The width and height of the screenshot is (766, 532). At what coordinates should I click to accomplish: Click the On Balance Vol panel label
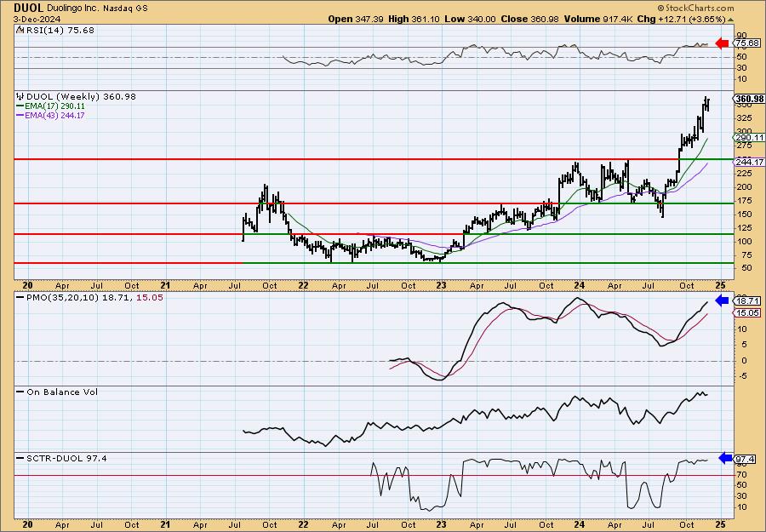tap(62, 392)
